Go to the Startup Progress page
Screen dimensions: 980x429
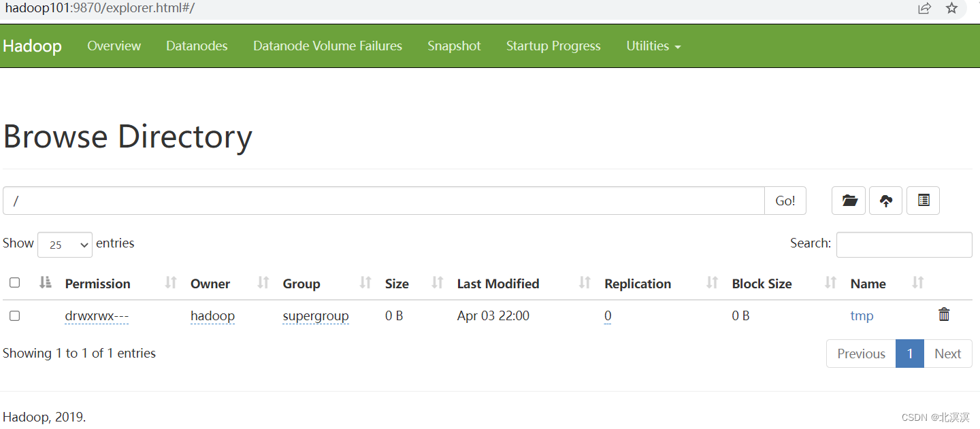point(553,46)
